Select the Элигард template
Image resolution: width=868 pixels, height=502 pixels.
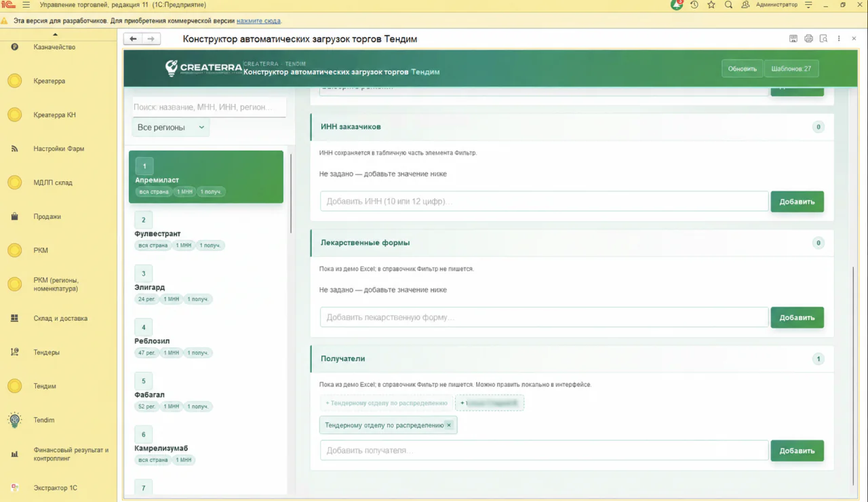pyautogui.click(x=206, y=284)
